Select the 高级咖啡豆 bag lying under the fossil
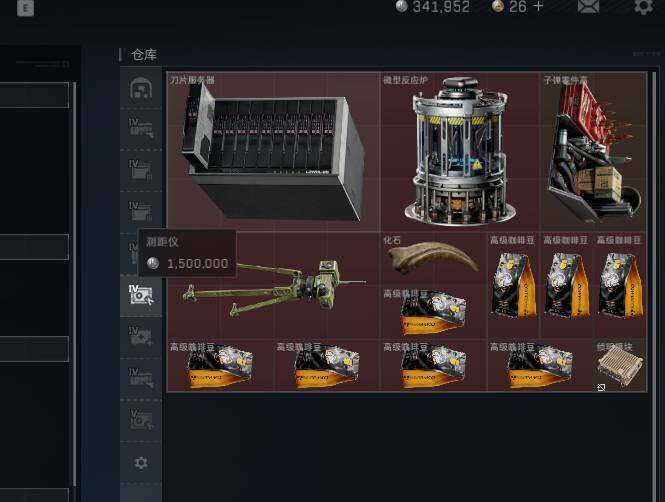 (433, 312)
